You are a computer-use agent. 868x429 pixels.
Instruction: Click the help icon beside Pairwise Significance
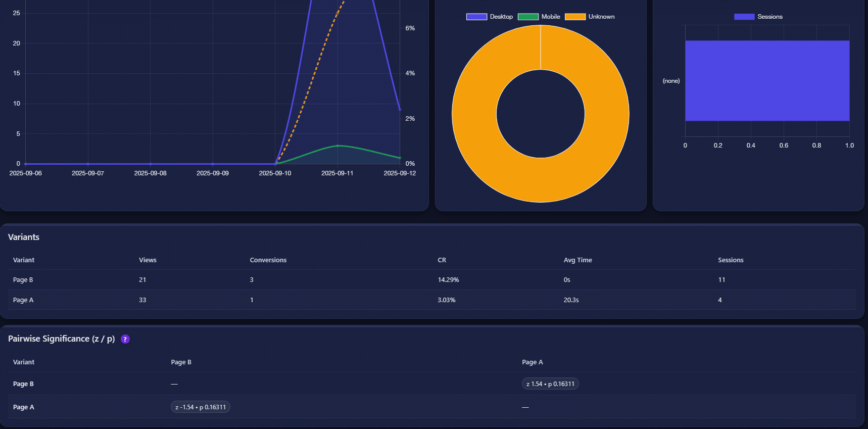click(x=125, y=339)
